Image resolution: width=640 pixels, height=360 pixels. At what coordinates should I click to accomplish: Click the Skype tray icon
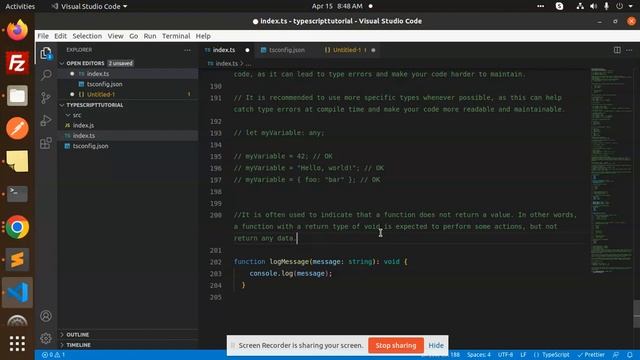coord(559,6)
